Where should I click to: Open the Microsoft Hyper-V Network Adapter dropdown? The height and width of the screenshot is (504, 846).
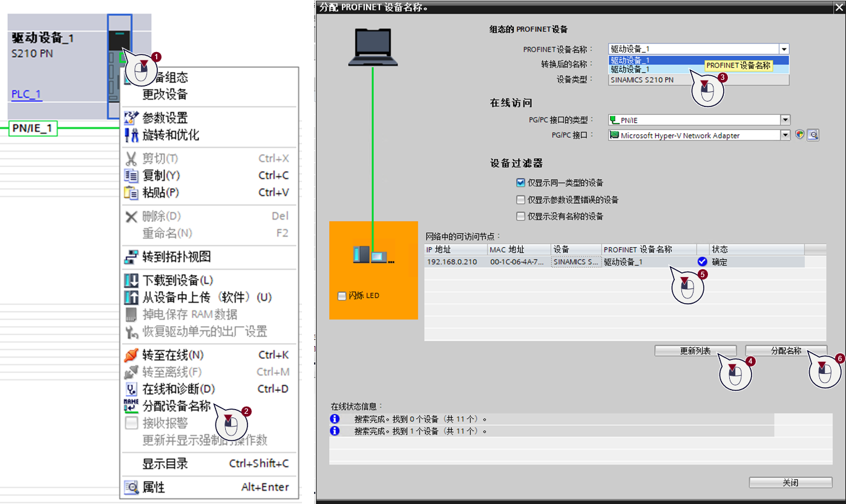(x=785, y=136)
